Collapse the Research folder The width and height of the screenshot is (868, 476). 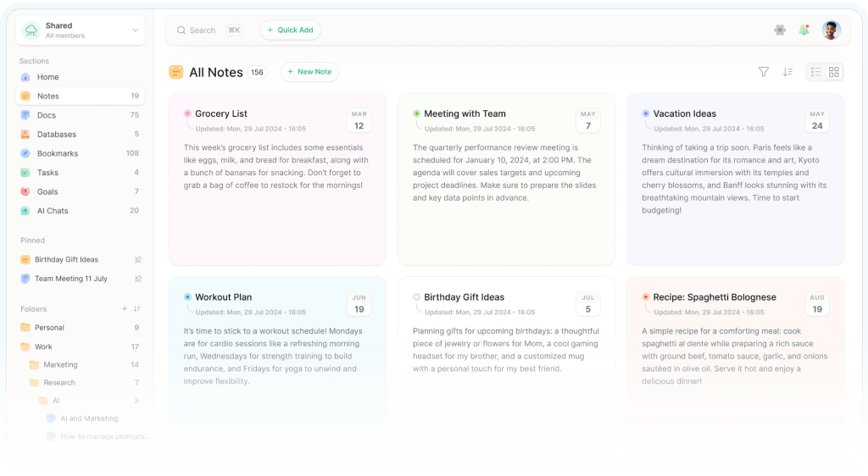59,383
